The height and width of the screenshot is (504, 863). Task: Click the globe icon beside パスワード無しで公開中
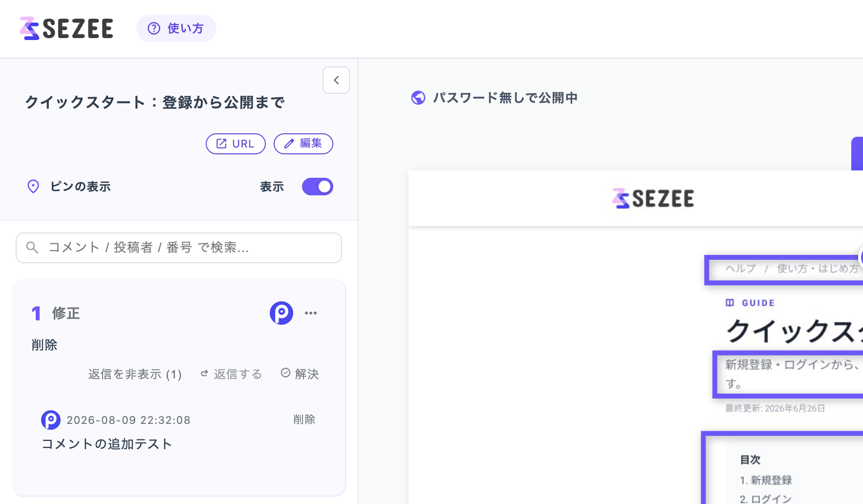418,98
